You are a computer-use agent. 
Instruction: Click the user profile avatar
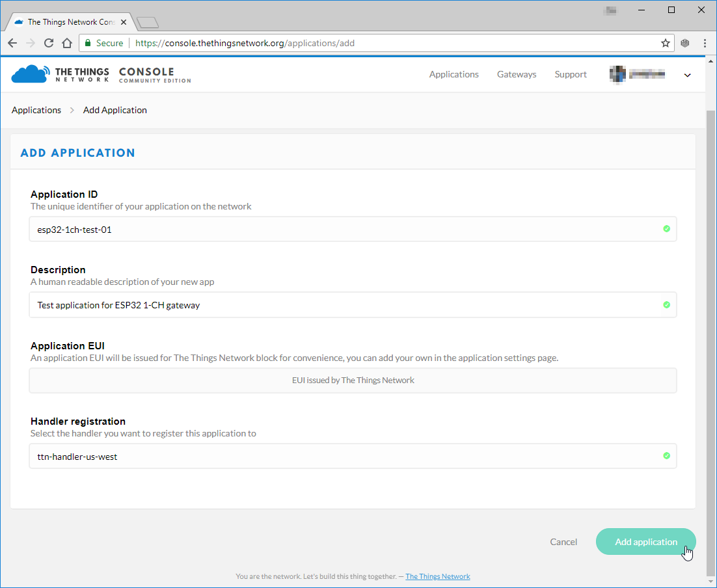pyautogui.click(x=617, y=74)
